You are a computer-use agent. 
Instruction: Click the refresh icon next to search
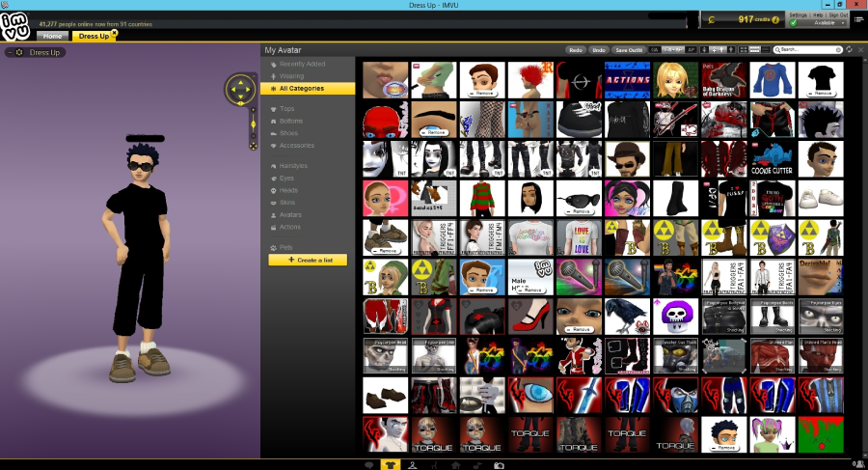coord(850,49)
